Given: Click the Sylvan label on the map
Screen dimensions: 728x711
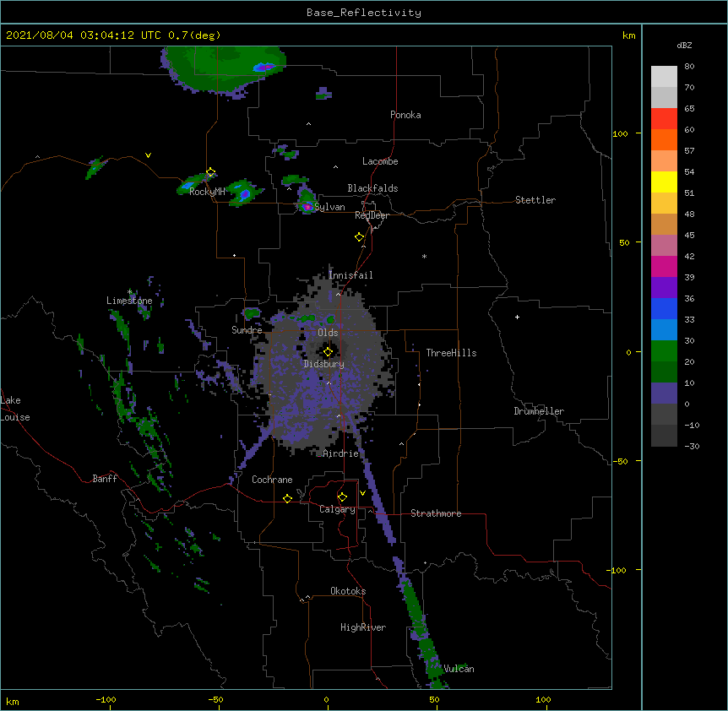Looking at the screenshot, I should 329,207.
